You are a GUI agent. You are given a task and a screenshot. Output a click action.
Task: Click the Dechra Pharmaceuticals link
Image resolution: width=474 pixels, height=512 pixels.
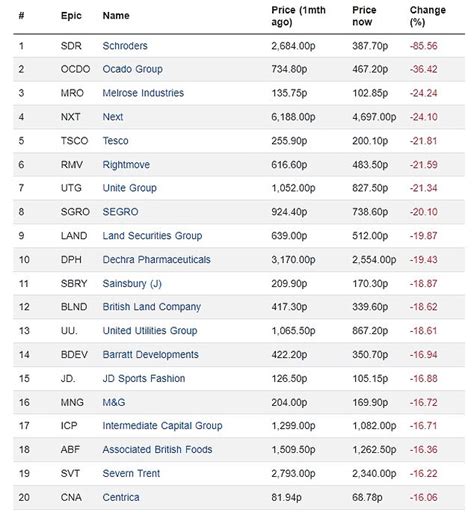click(157, 259)
